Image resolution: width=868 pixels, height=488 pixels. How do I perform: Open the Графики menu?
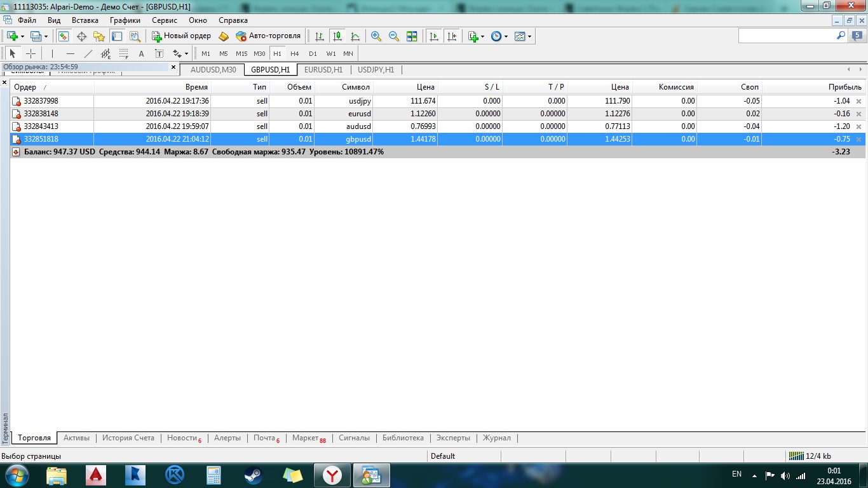(x=125, y=20)
